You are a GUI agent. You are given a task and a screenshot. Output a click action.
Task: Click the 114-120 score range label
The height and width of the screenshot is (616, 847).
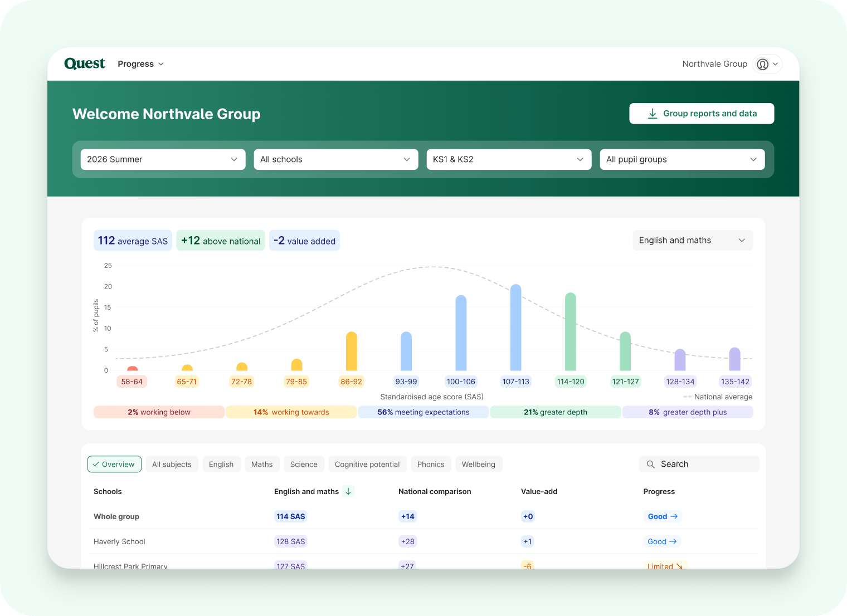571,382
